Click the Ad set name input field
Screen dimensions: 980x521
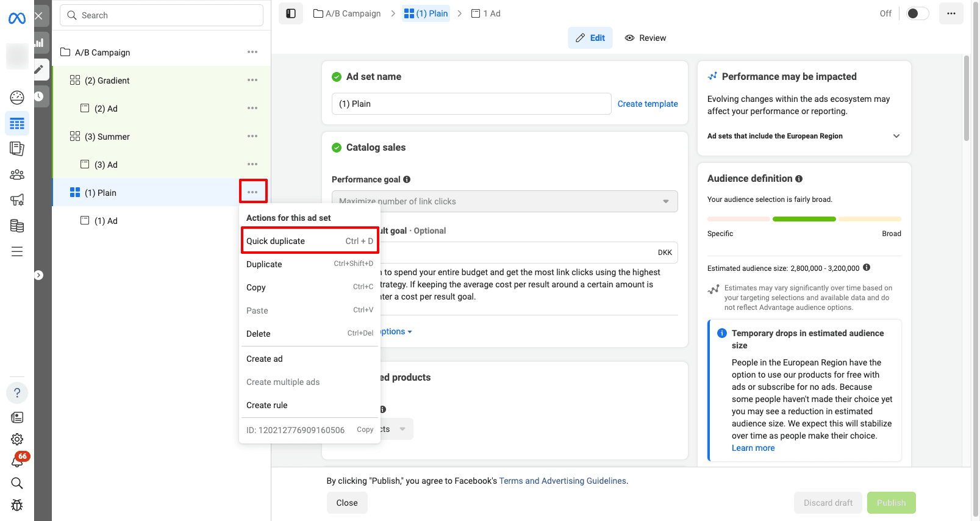point(471,104)
